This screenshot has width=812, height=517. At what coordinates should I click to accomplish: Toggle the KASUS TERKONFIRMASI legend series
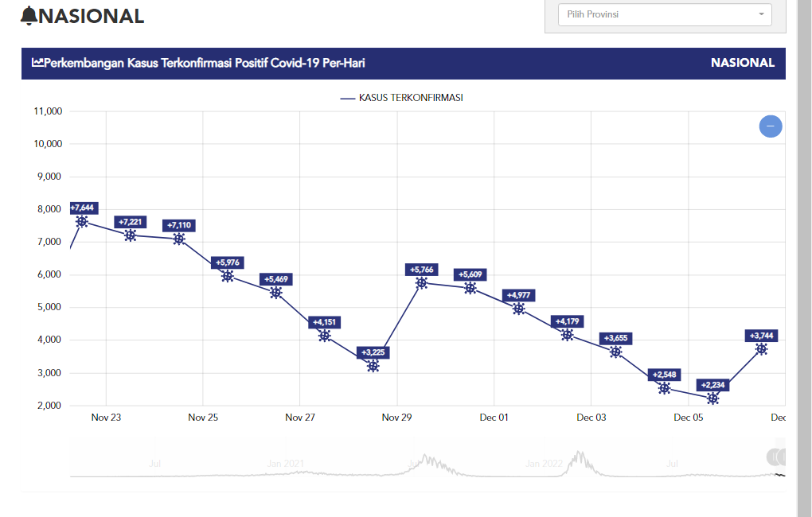pos(402,98)
